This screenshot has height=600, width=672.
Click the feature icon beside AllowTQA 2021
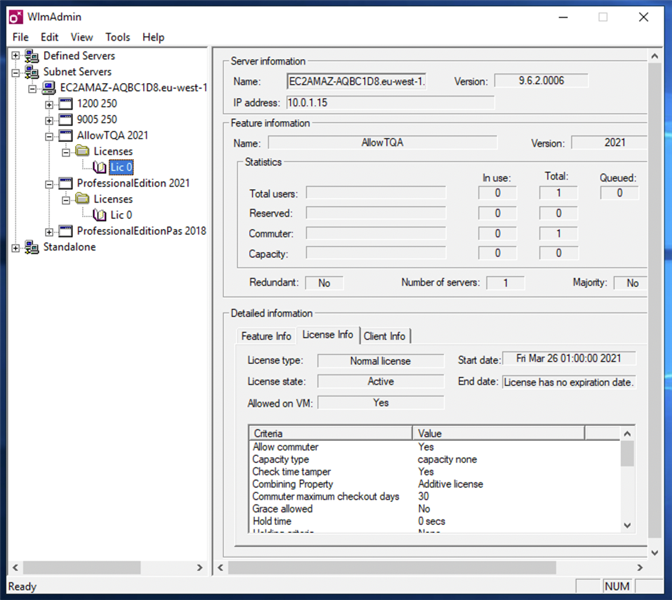[66, 136]
